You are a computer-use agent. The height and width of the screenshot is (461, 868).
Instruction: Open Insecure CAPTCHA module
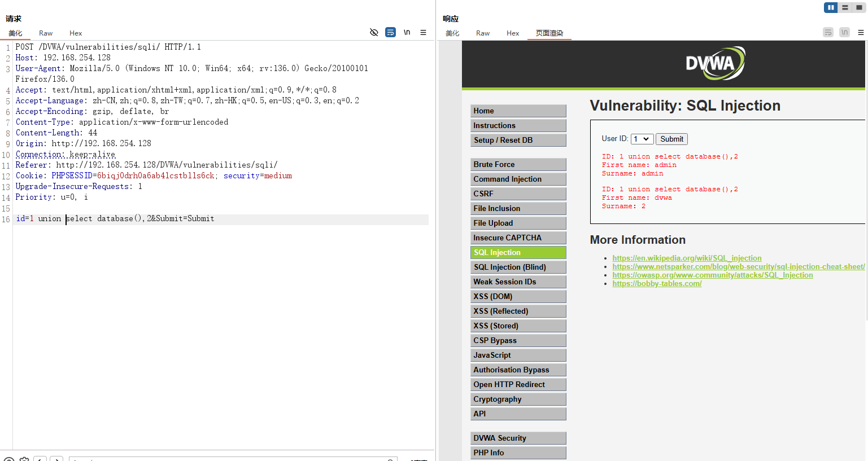pyautogui.click(x=518, y=238)
